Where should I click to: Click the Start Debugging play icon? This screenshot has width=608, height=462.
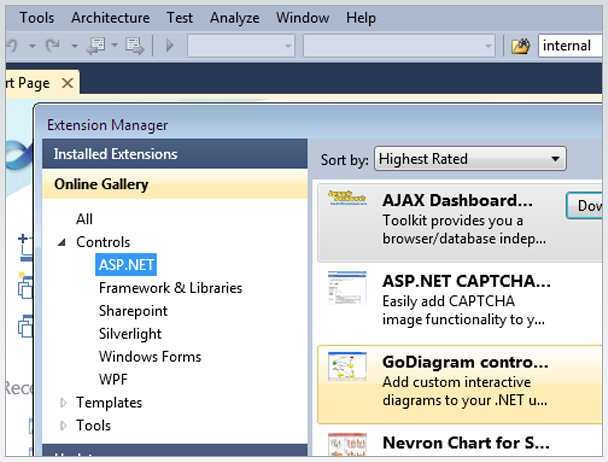pyautogui.click(x=169, y=45)
